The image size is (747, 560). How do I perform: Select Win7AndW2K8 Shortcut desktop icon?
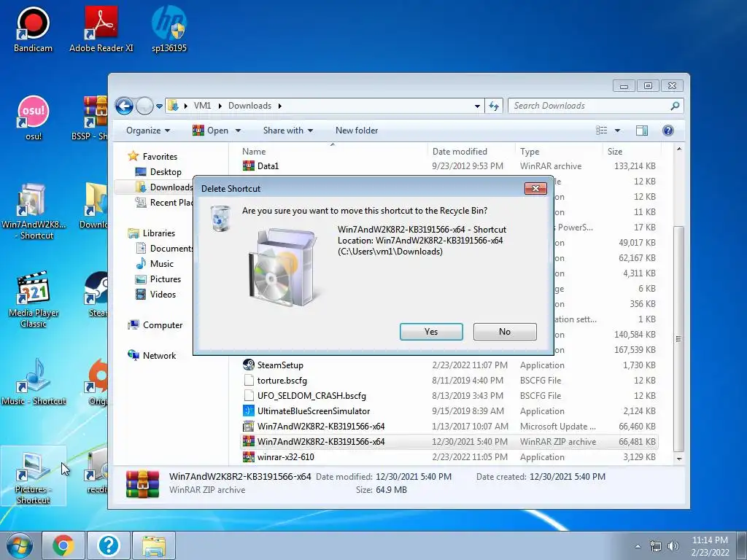pyautogui.click(x=33, y=211)
